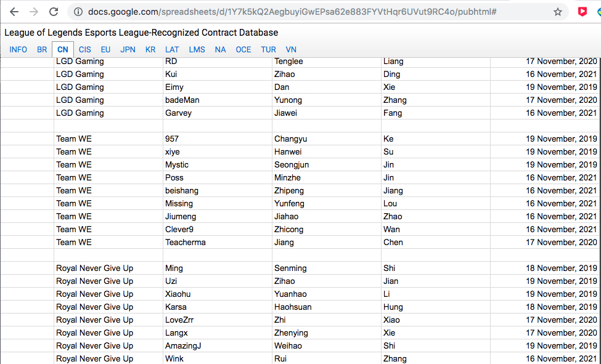Switch to the INFO sheet tab
This screenshot has width=601, height=364.
coord(18,49)
